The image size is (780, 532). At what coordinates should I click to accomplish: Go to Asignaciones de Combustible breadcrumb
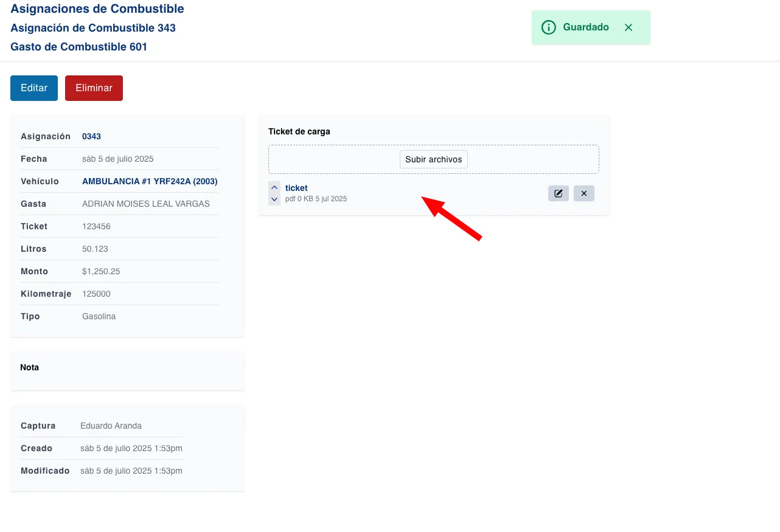click(x=97, y=9)
